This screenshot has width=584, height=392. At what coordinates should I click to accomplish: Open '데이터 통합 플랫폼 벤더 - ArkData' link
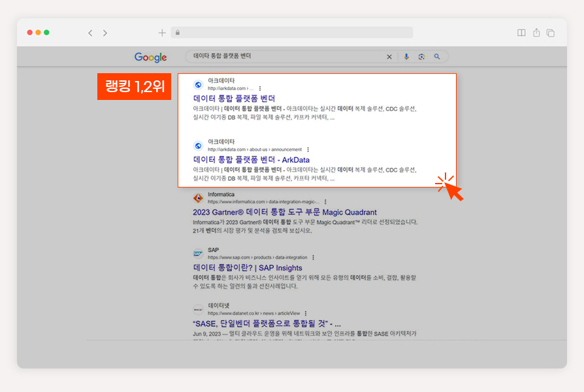251,160
